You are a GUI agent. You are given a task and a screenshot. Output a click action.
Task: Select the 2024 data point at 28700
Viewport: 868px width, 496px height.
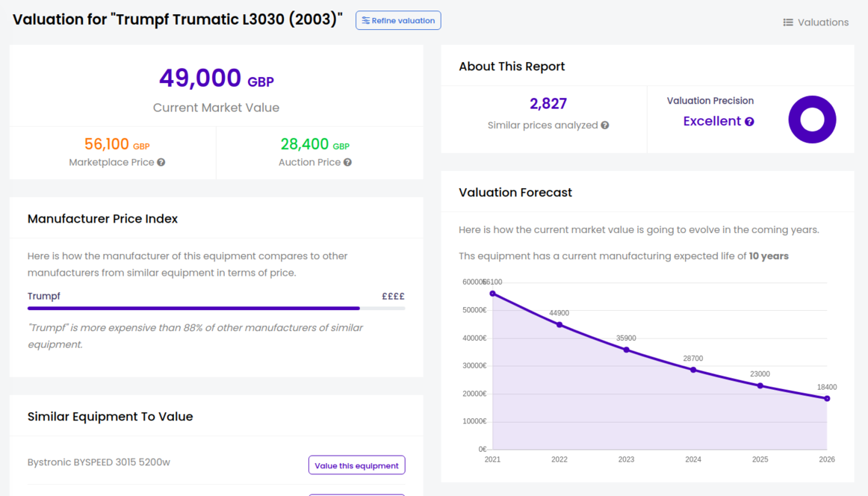pos(693,370)
